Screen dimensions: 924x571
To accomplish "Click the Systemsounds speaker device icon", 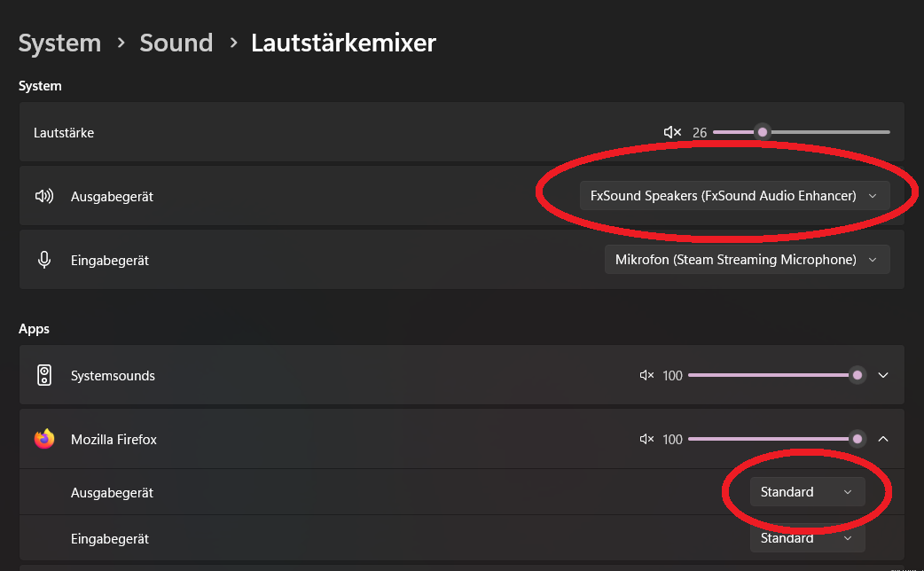I will click(44, 375).
